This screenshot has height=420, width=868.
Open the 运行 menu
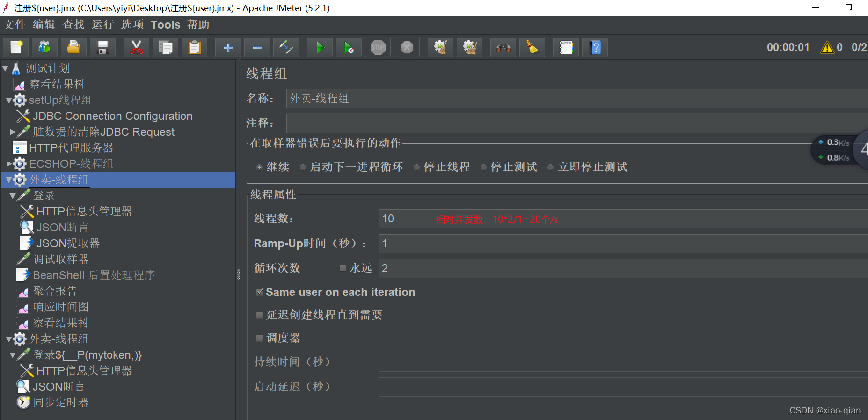[103, 25]
